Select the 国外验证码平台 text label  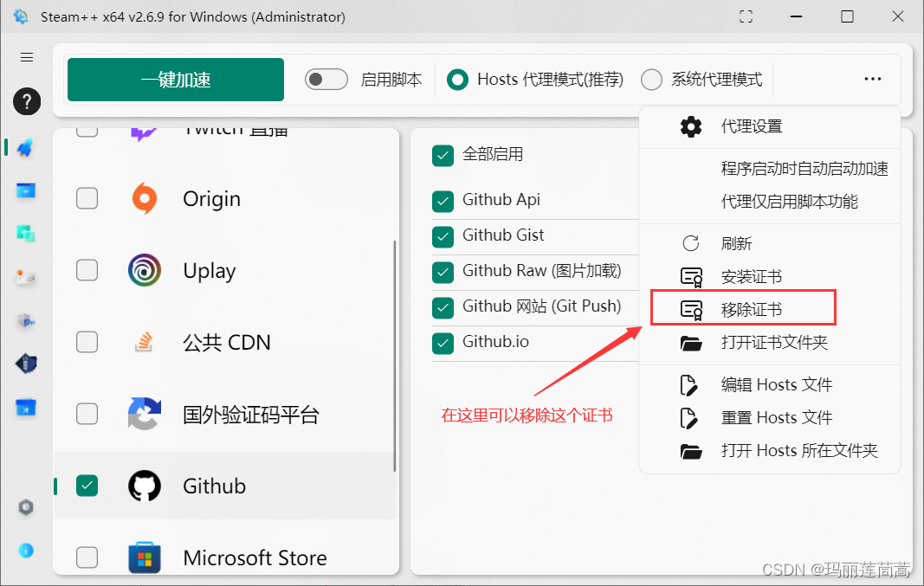click(250, 415)
